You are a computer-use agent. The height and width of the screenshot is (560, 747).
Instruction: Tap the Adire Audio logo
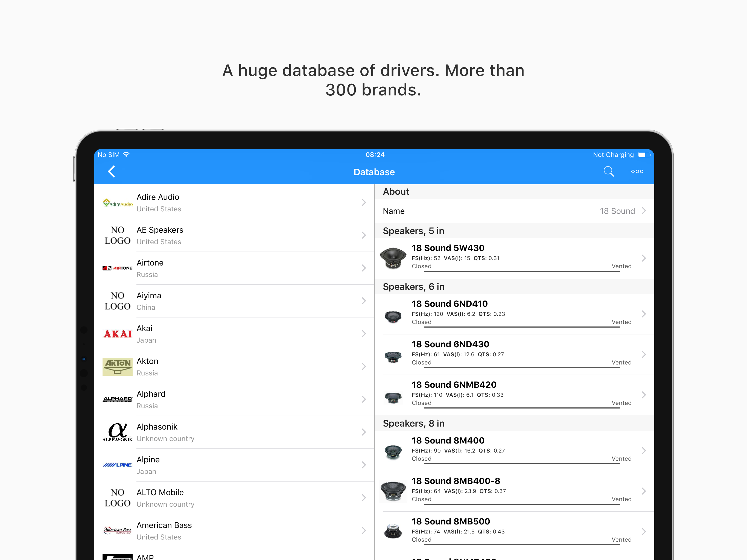[x=117, y=203]
